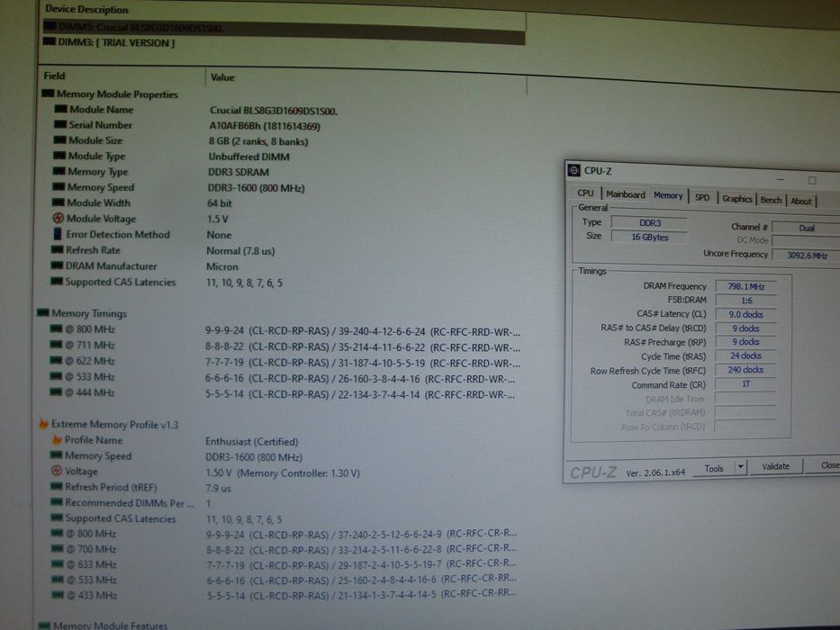Select the 8 GB (2 ranks, 8 banks) value
This screenshot has height=630, width=840.
click(258, 141)
